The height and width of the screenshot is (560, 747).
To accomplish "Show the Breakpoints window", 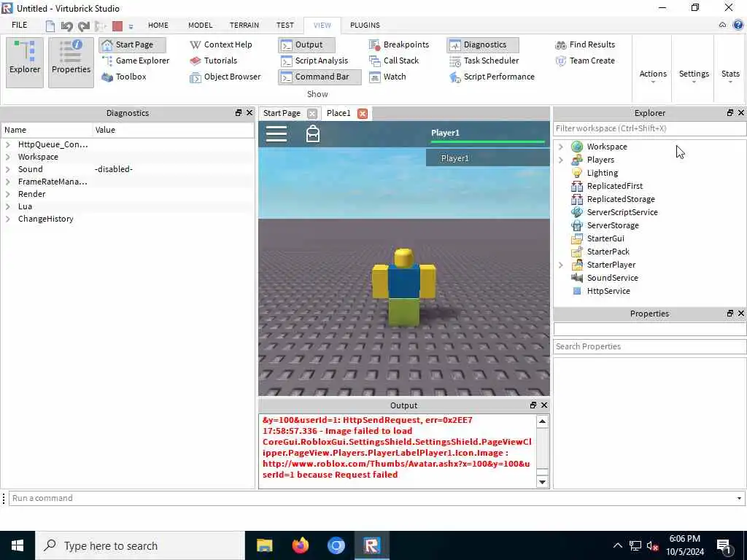I will tap(399, 44).
